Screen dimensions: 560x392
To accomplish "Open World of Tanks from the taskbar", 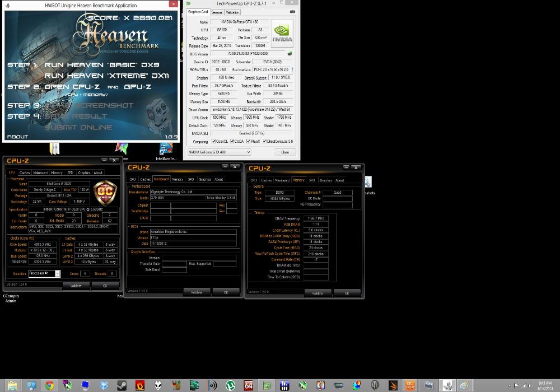I will click(375, 385).
